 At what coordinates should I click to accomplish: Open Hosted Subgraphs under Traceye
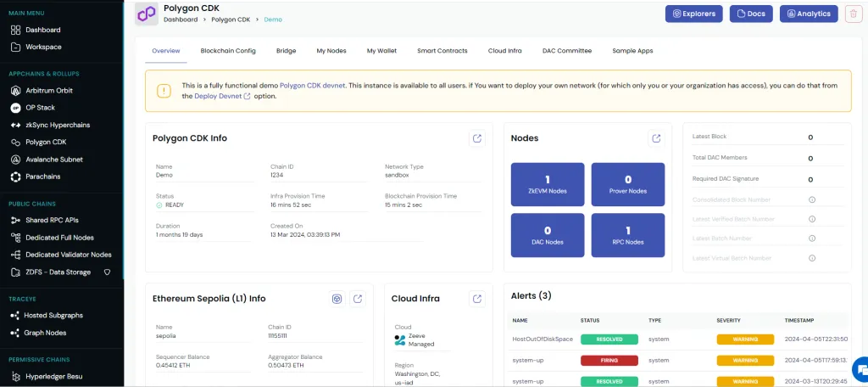point(47,316)
